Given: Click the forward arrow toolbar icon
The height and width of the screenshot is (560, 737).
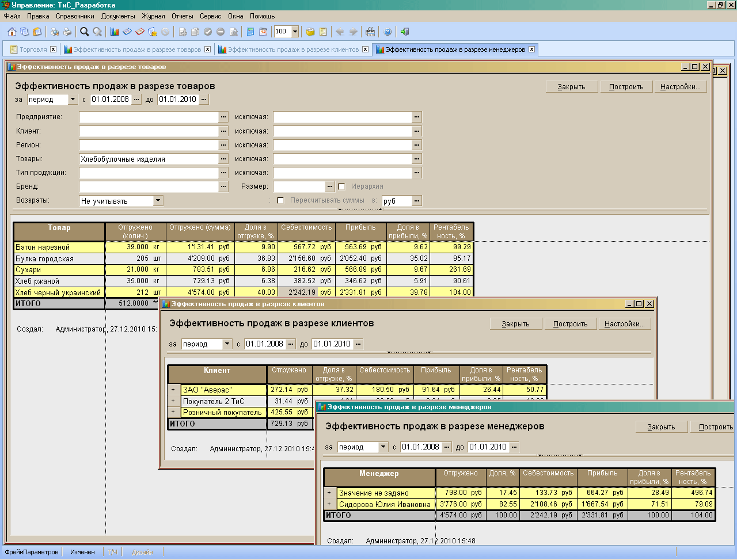Looking at the screenshot, I should [353, 32].
